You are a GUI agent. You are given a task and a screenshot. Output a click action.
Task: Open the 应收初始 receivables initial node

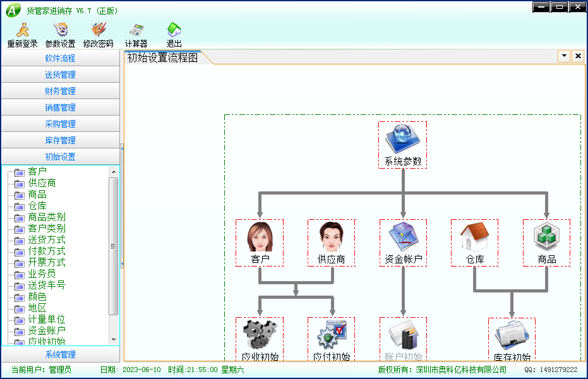point(260,339)
